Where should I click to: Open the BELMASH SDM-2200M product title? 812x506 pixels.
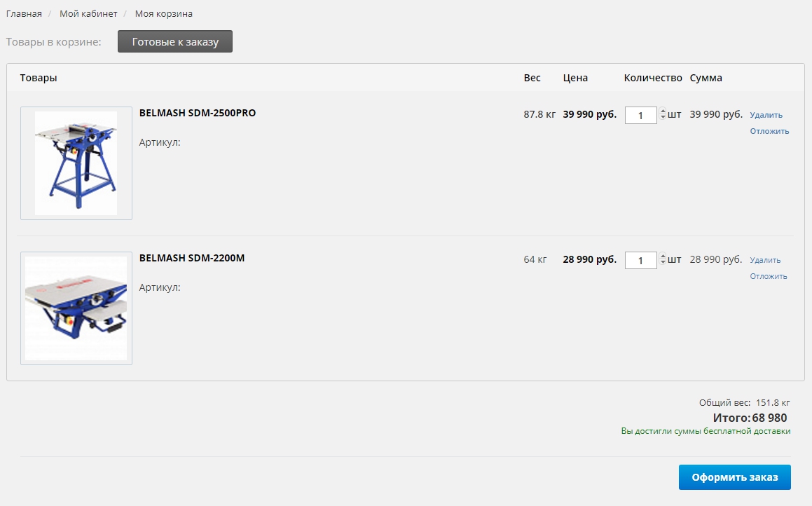tap(192, 258)
